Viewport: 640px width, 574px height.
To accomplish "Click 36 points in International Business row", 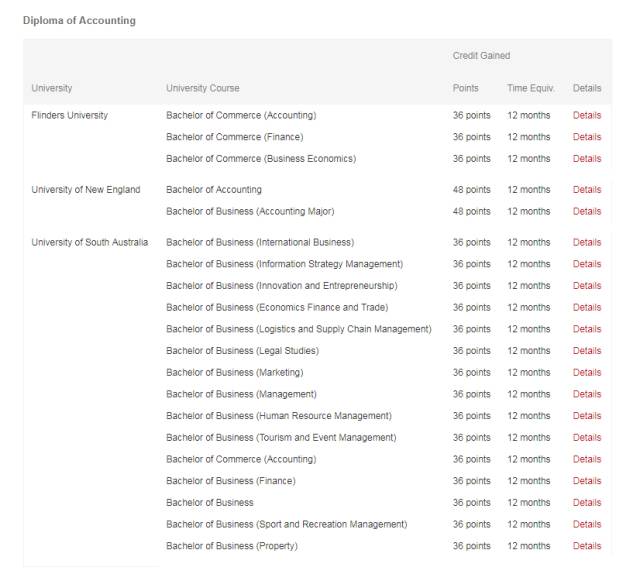I will [471, 243].
